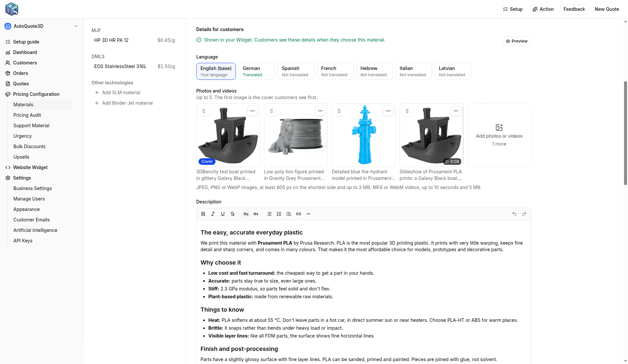
Task: Insert a numbered list
Action: [x=279, y=214]
